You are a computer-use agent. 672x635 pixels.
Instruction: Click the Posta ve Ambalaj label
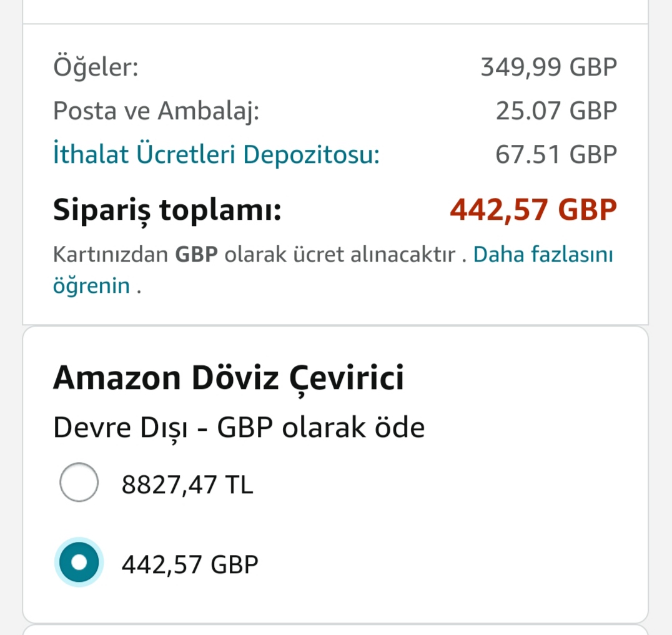click(x=156, y=111)
